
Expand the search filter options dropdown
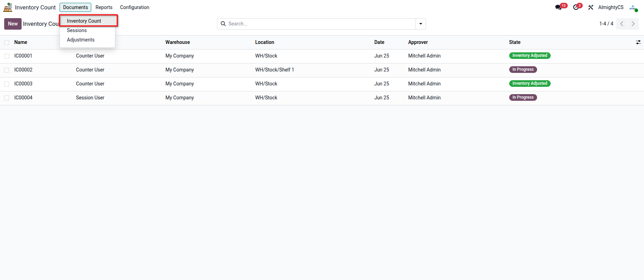point(421,24)
